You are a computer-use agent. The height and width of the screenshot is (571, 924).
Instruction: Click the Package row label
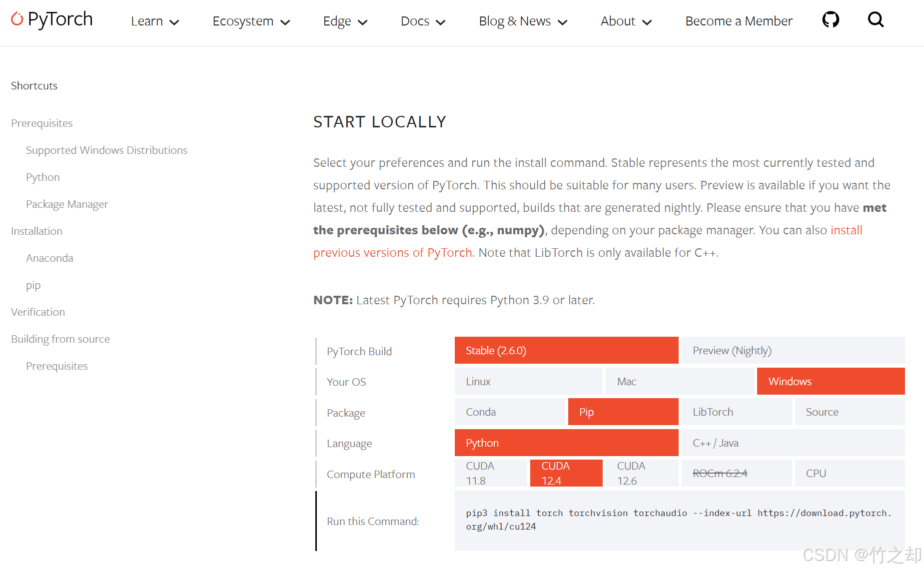coord(346,413)
